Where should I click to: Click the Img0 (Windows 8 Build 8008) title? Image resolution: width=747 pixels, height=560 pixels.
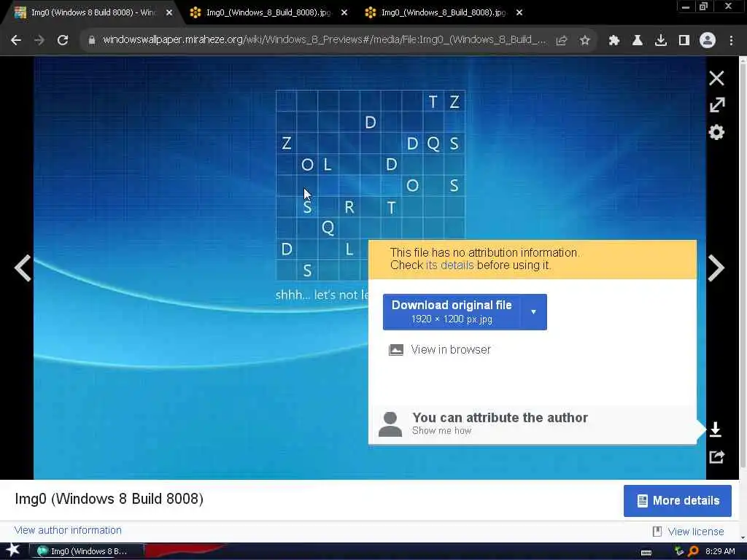pos(109,499)
